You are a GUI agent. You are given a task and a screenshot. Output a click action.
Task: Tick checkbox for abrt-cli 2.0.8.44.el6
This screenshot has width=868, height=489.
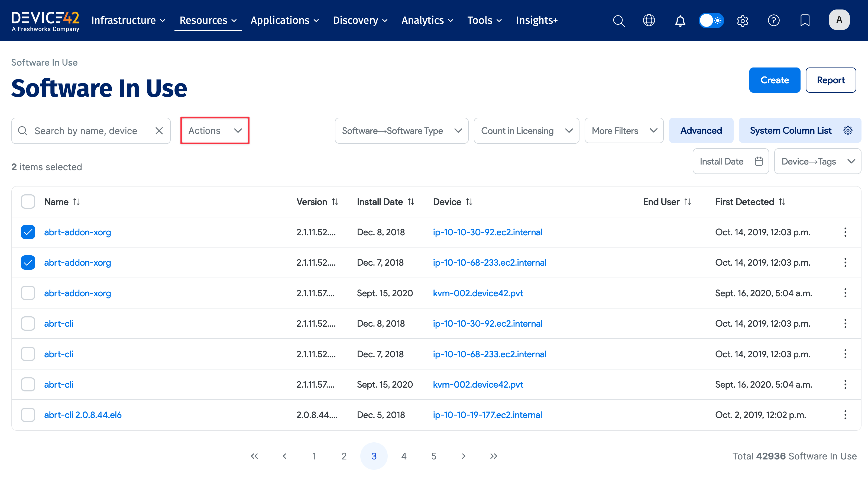(28, 415)
